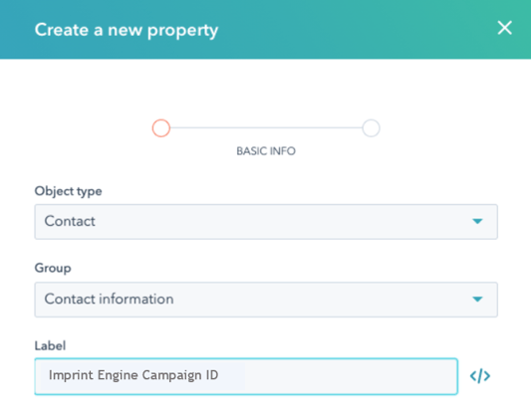531x420 pixels.
Task: Click the Create a new property title
Action: 127,30
